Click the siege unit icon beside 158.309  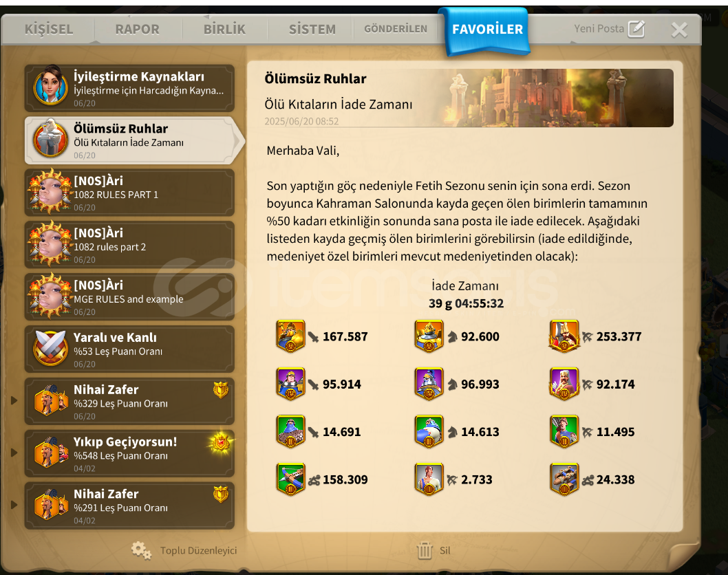290,479
